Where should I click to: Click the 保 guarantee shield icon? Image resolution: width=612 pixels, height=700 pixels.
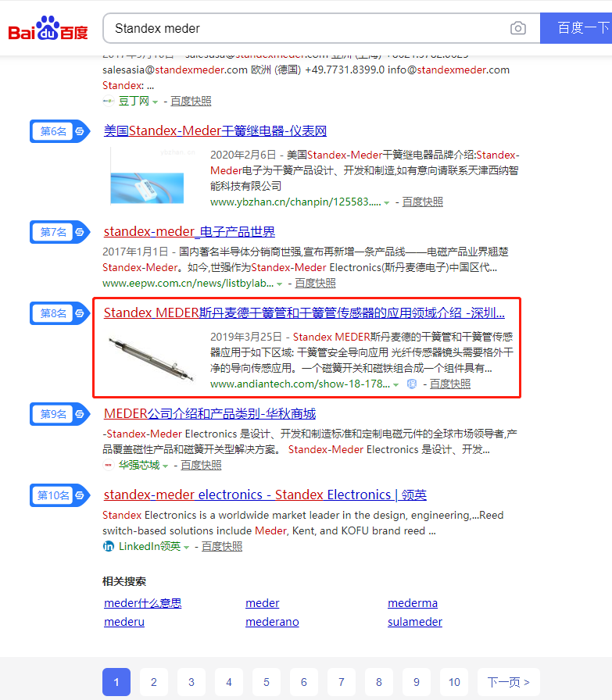tap(412, 384)
